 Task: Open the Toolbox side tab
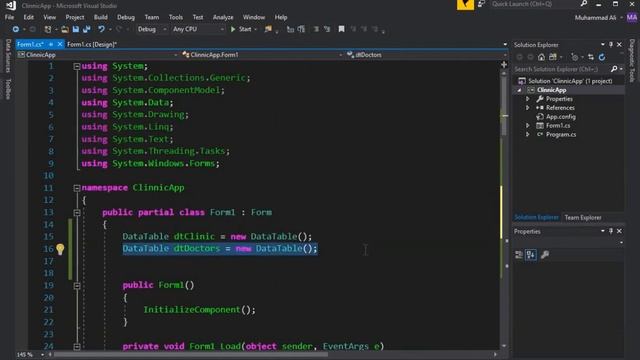point(8,89)
